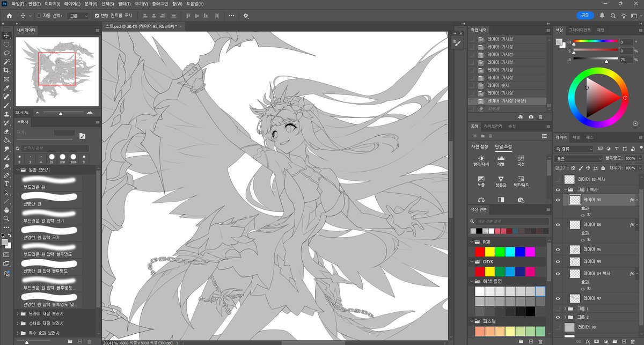Toggle the 자동 선택 checkbox
This screenshot has width=644, height=345.
click(39, 16)
